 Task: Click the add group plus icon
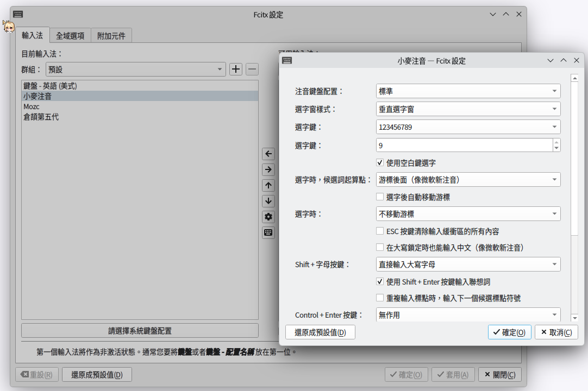tap(235, 69)
